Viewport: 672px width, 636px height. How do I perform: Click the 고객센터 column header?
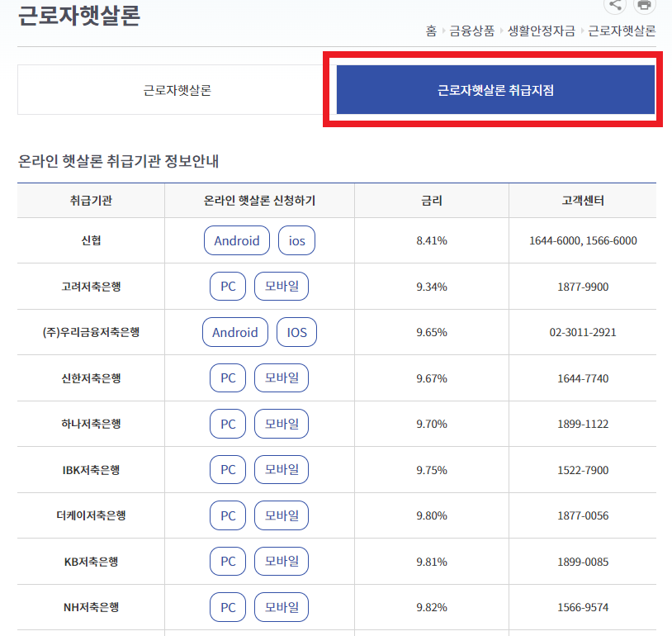(583, 200)
